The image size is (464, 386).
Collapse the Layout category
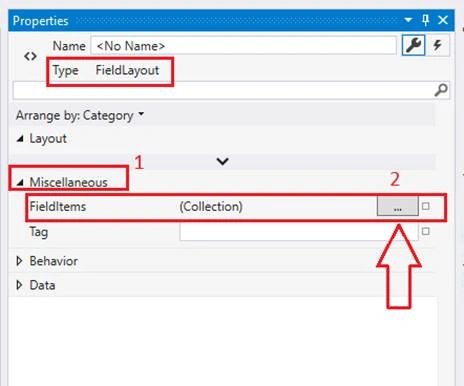pos(20,138)
